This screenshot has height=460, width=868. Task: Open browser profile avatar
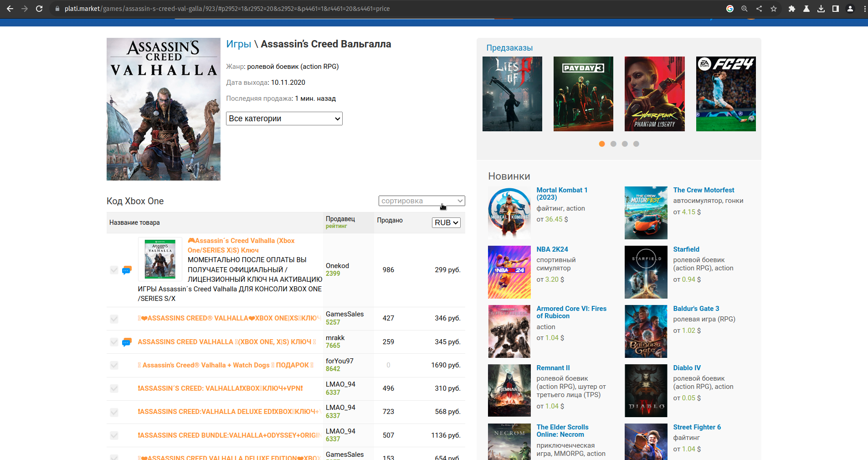pos(850,9)
